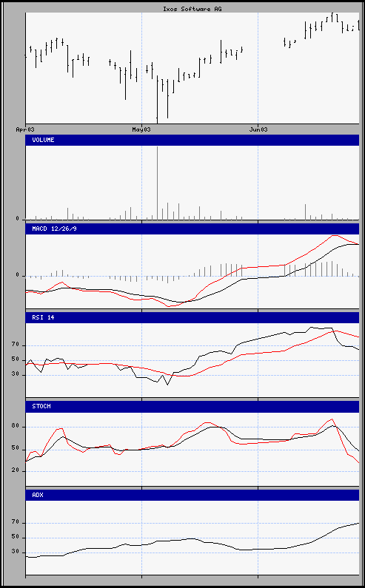Screen dimensions: 365x588
Task: Select the Apr03 date axis label
Action: tap(25, 129)
